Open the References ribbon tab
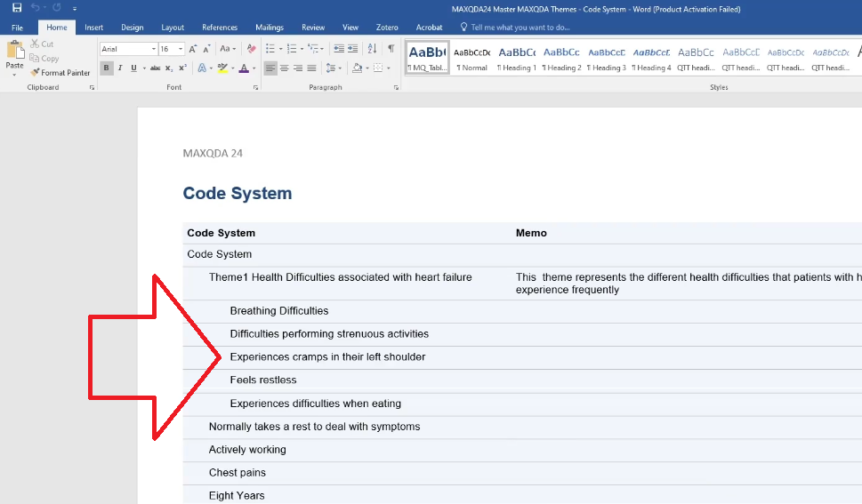 click(220, 28)
